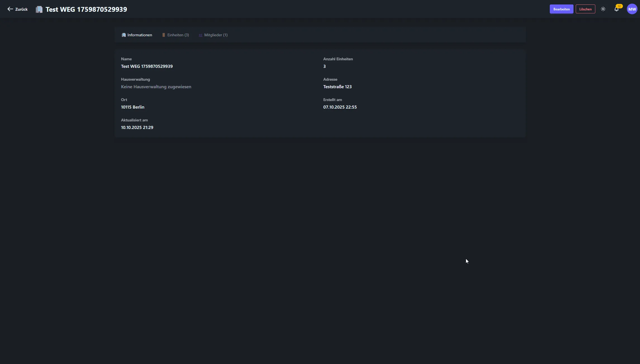Toggle light theme with the sun icon
This screenshot has width=640, height=364.
click(603, 9)
